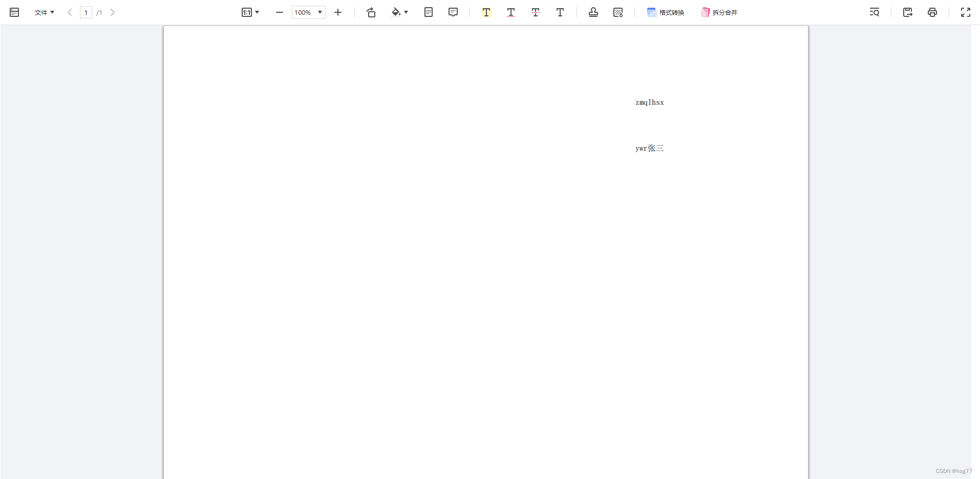Toggle strikethrough text formatting
The height and width of the screenshot is (479, 980).
click(535, 12)
